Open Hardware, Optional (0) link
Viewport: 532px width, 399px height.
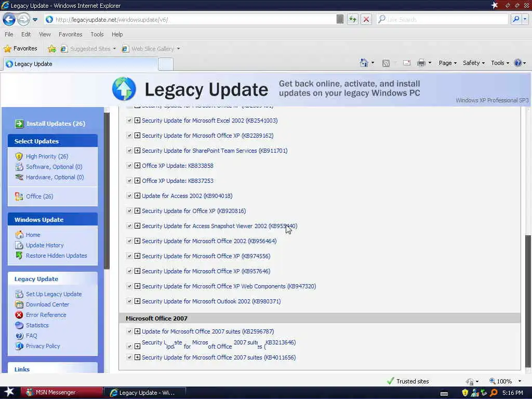[55, 177]
